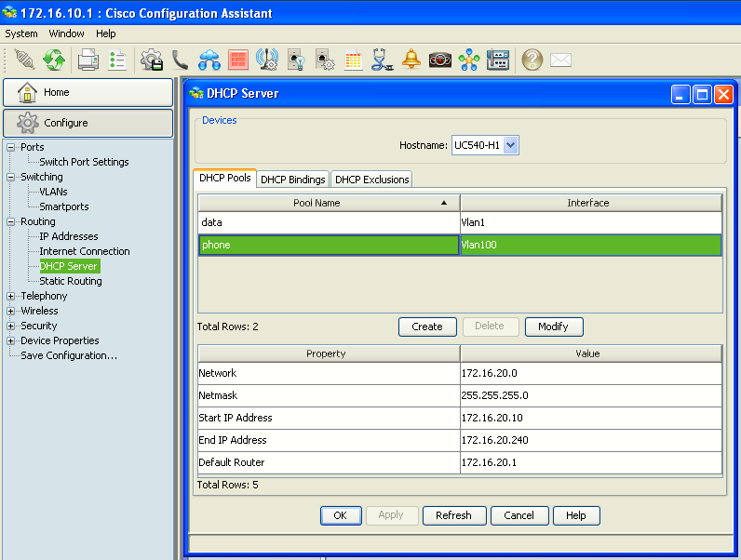Select Internet Connection in the tree
The width and height of the screenshot is (741, 560).
pos(85,252)
